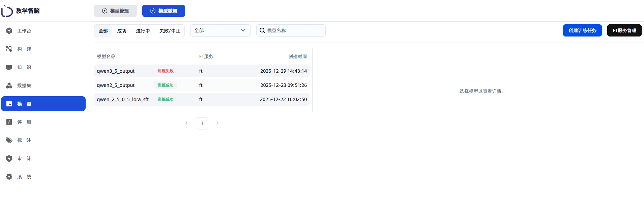Switch to the 模型微调 tab
This screenshot has height=202, width=644.
pyautogui.click(x=164, y=11)
